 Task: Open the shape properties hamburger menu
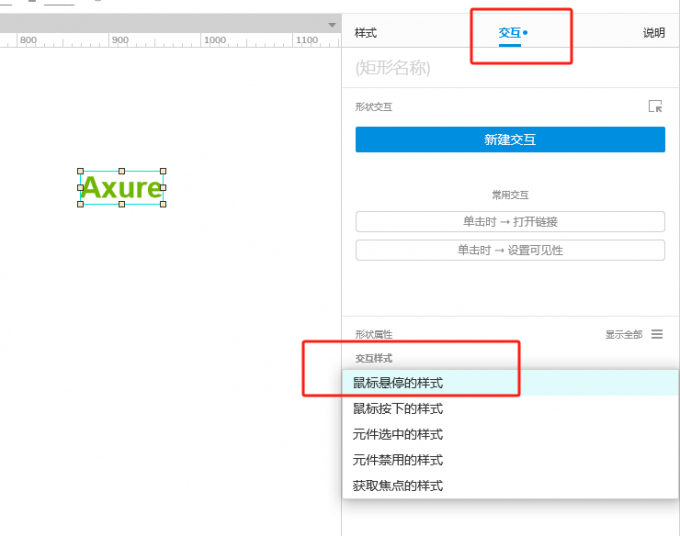pos(657,334)
